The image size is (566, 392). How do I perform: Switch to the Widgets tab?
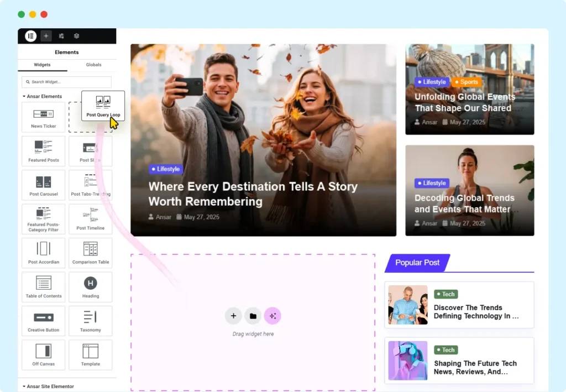42,65
